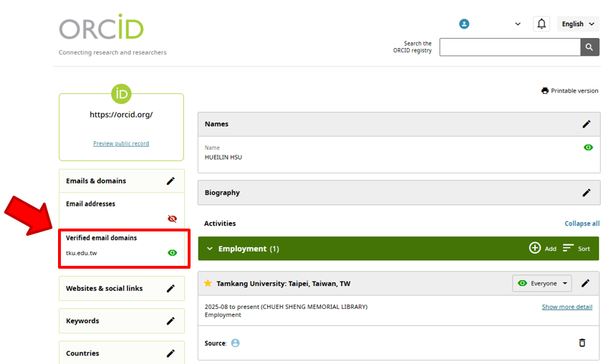Add a new employment entry
The width and height of the screenshot is (601, 364).
pyautogui.click(x=550, y=249)
